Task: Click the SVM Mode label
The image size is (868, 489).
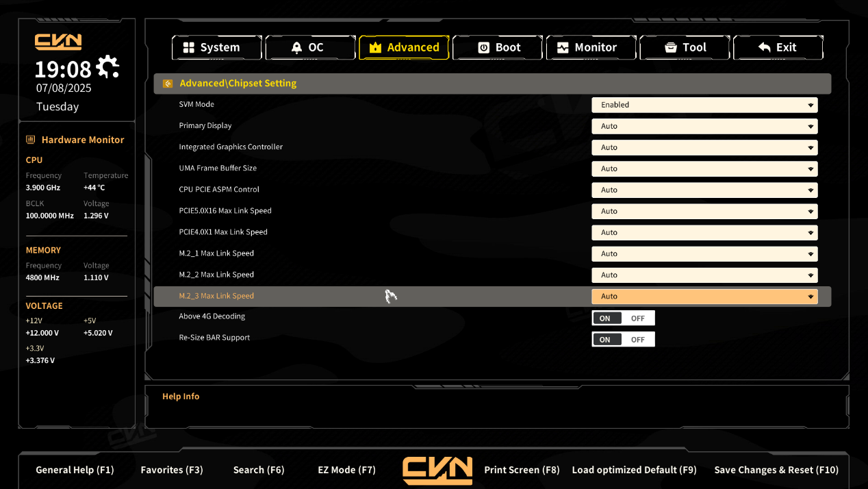Action: click(x=196, y=104)
